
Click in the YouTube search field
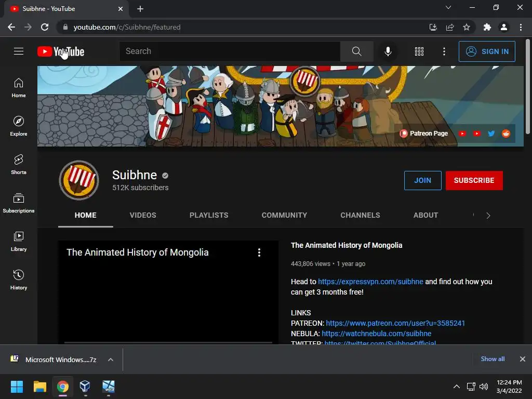point(230,51)
